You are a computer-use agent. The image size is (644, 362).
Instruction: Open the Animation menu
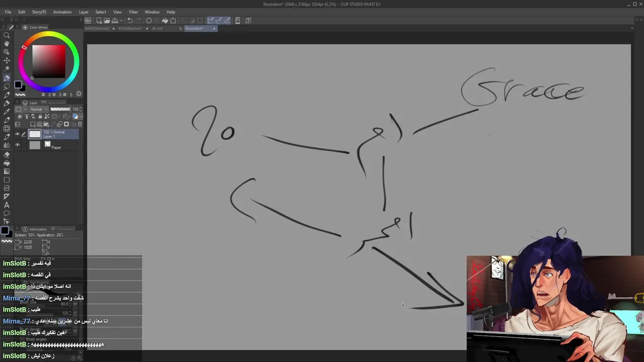pos(62,12)
